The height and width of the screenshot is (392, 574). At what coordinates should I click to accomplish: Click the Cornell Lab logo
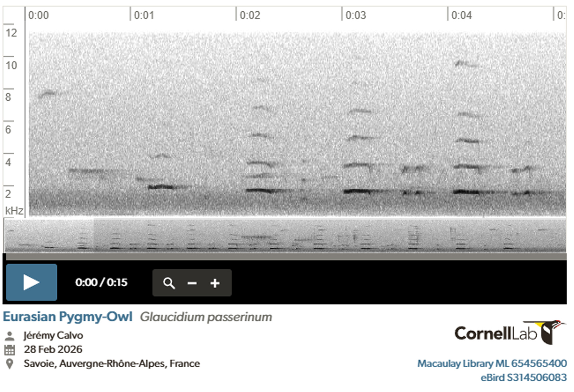pyautogui.click(x=510, y=333)
